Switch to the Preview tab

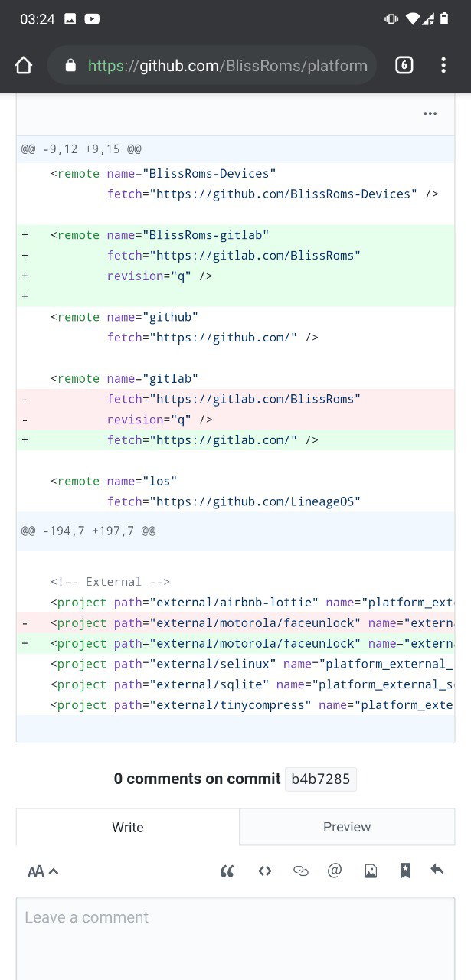(x=347, y=827)
